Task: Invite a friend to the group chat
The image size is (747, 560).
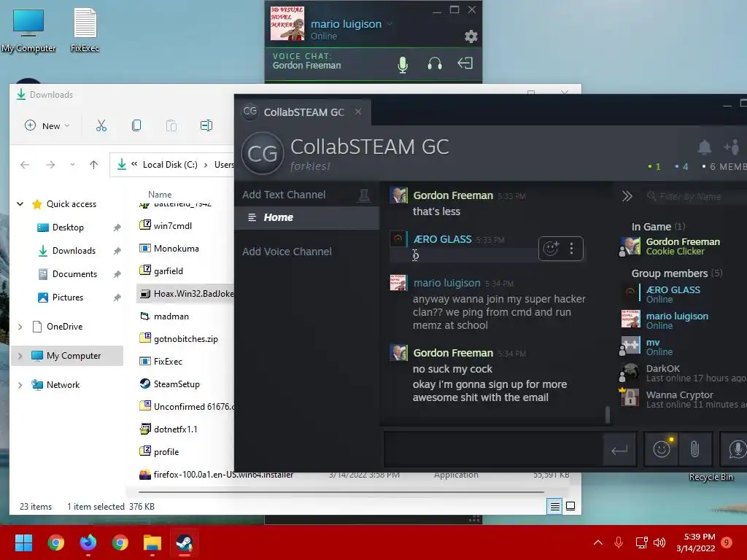Action: point(731,147)
